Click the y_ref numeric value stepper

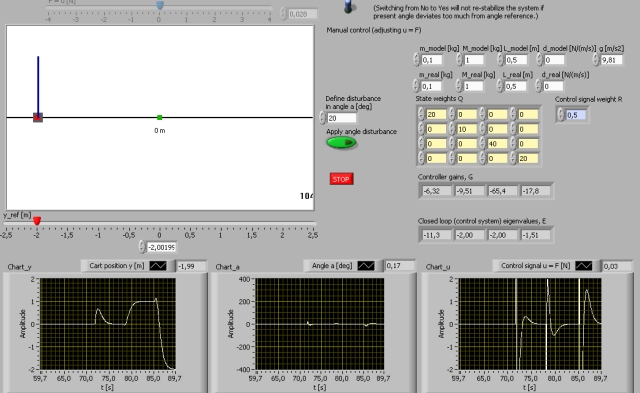pyautogui.click(x=142, y=247)
